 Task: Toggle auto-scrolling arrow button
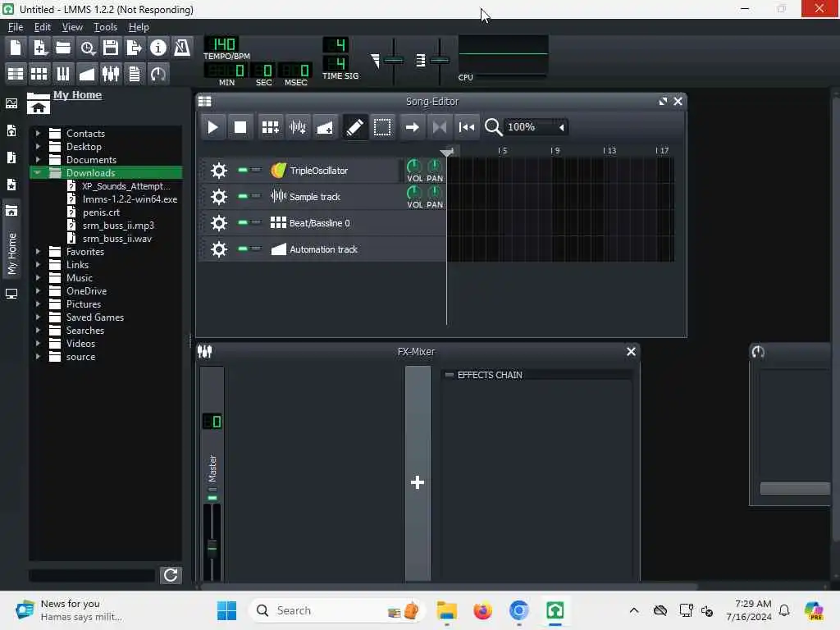click(412, 127)
